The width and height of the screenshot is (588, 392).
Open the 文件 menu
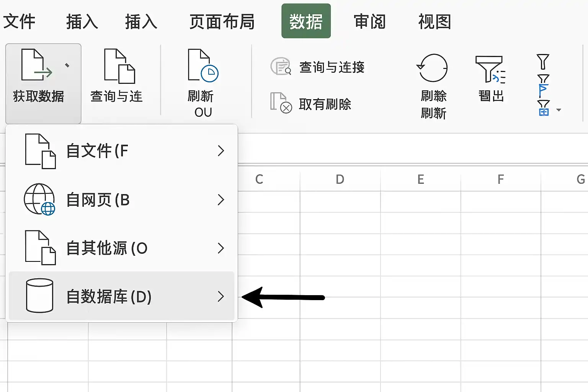19,21
